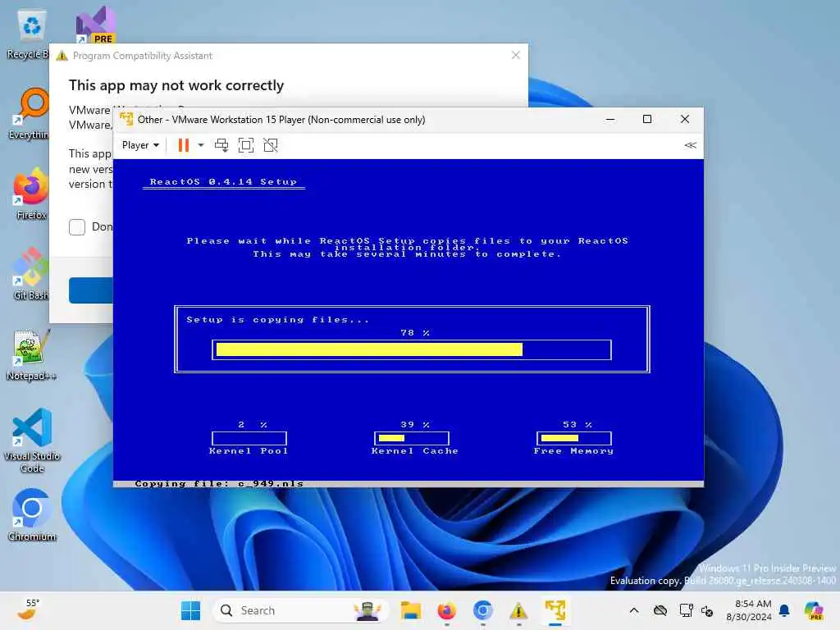Close the VMware Workstation Player window
Screen dimensions: 840x630
coord(685,119)
